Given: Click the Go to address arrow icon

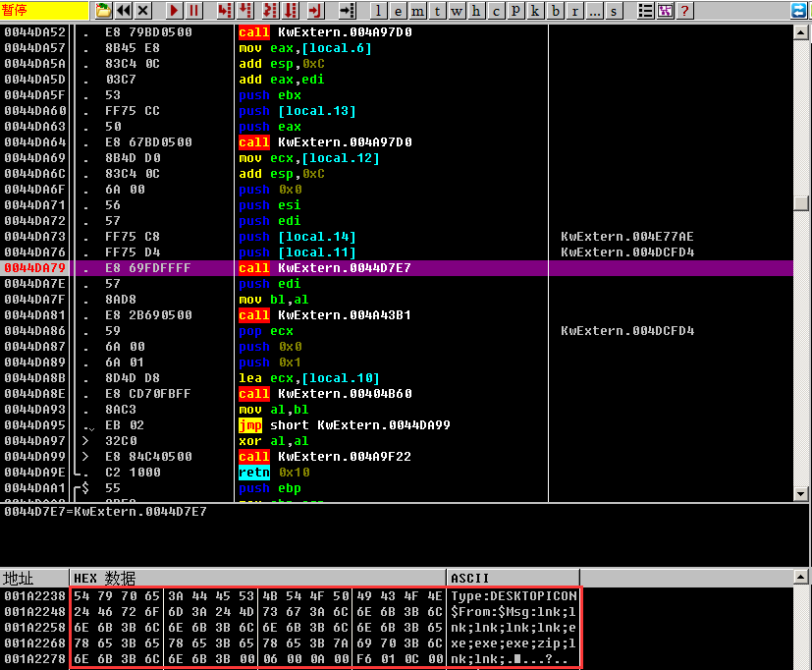Looking at the screenshot, I should [x=347, y=11].
